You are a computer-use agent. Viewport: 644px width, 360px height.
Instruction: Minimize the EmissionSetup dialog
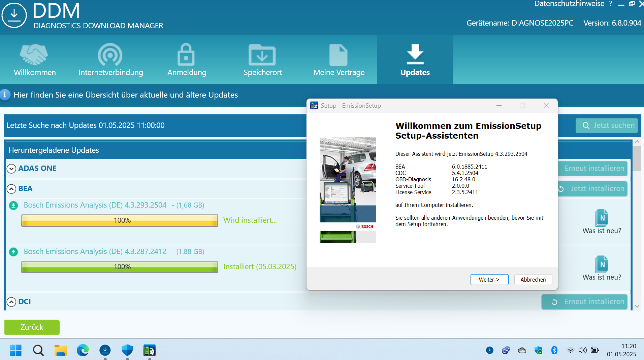(x=499, y=106)
